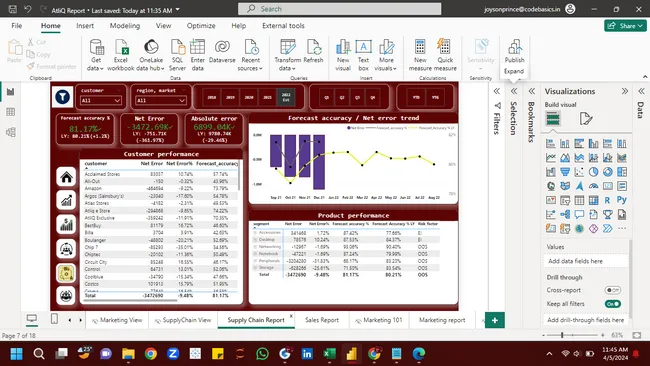Click More visuals button
This screenshot has width=650, height=366.
(386, 55)
